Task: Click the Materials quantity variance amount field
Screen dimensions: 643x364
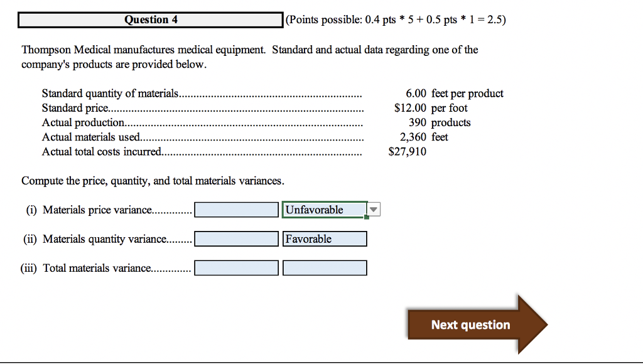Action: [236, 238]
